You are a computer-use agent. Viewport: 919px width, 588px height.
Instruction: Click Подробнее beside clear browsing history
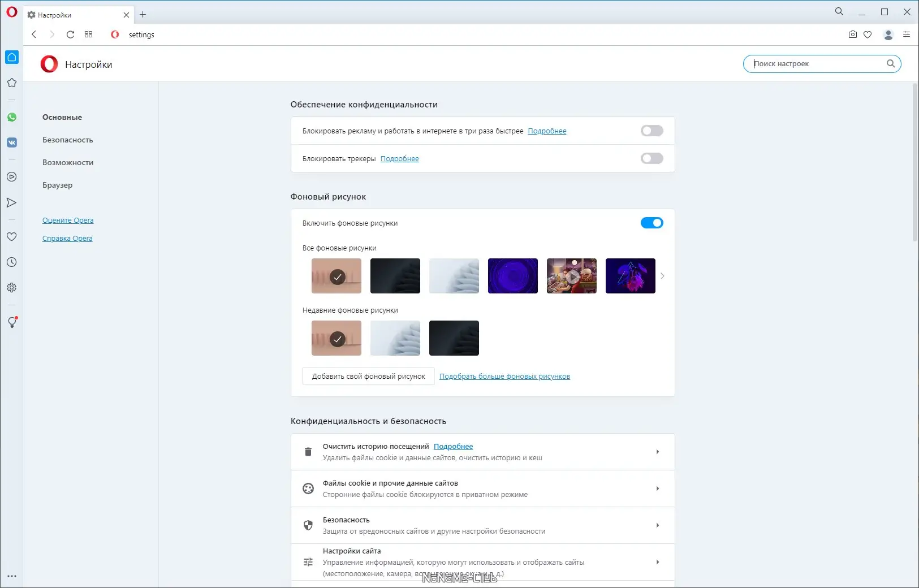point(453,447)
